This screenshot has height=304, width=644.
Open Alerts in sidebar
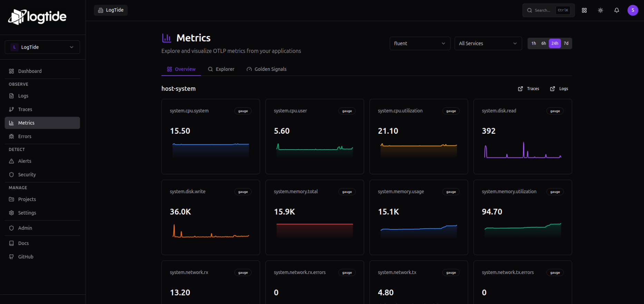[x=42, y=161]
